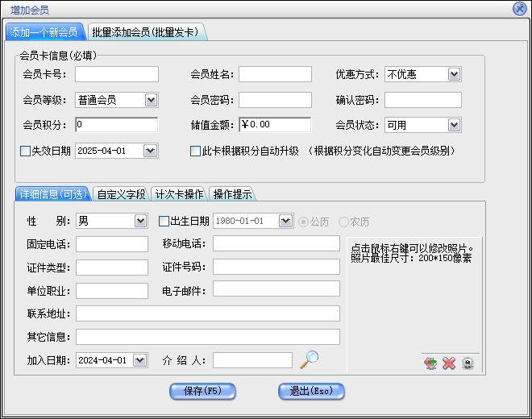
Task: Tick the 此卡根据积分自动升级 checkbox
Action: pos(195,151)
